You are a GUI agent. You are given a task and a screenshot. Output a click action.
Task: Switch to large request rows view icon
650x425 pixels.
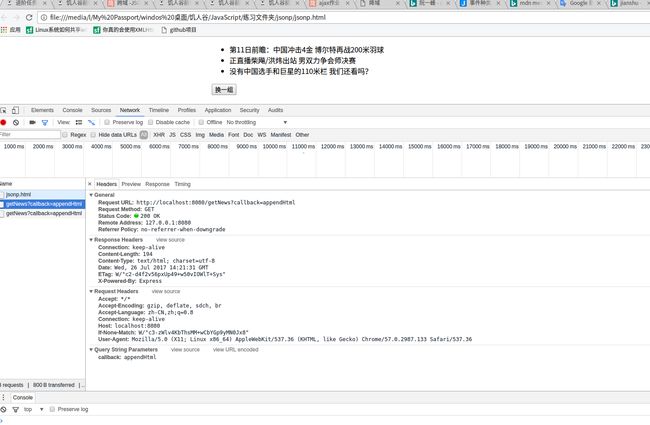point(79,122)
